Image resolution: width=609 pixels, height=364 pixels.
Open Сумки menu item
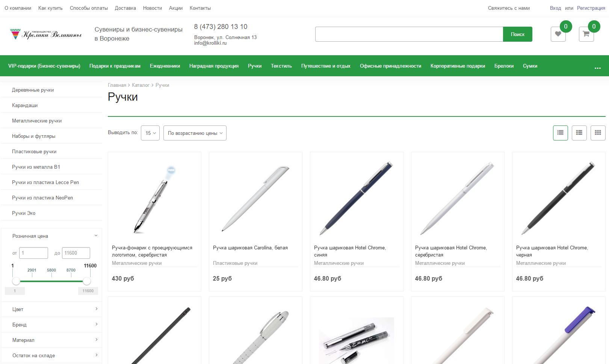click(530, 66)
